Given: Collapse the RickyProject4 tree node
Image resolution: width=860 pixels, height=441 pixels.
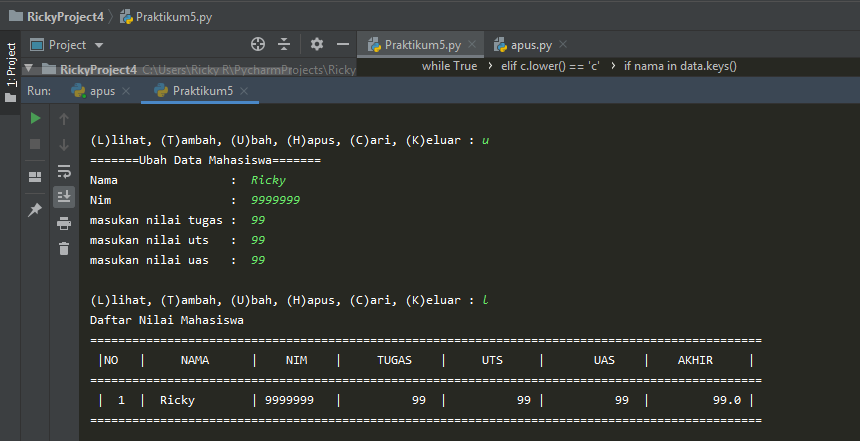Looking at the screenshot, I should click(29, 70).
